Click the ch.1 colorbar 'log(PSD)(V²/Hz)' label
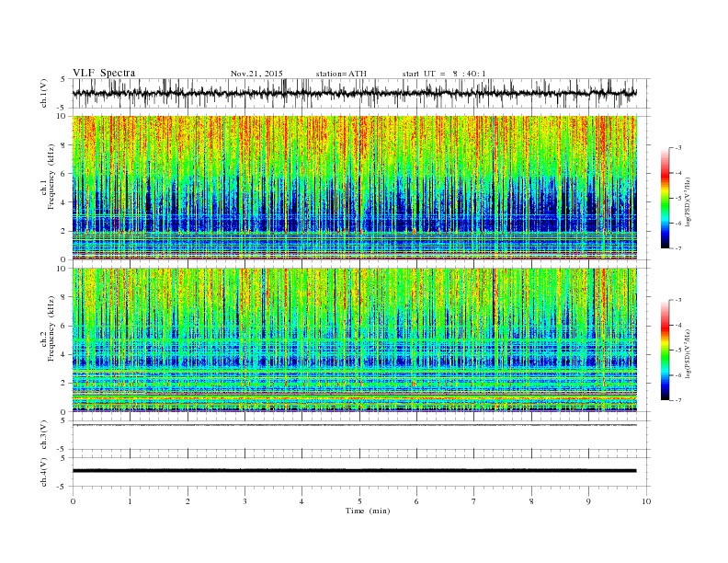The width and height of the screenshot is (728, 563). 688,202
